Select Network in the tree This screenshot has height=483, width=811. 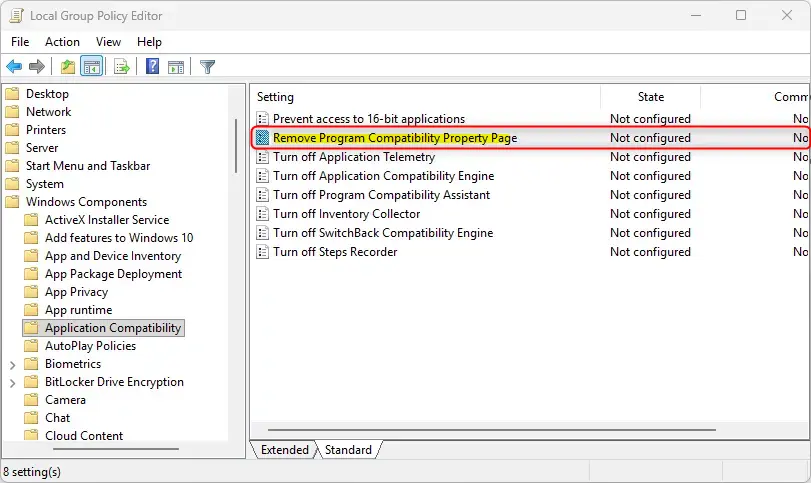tap(49, 112)
